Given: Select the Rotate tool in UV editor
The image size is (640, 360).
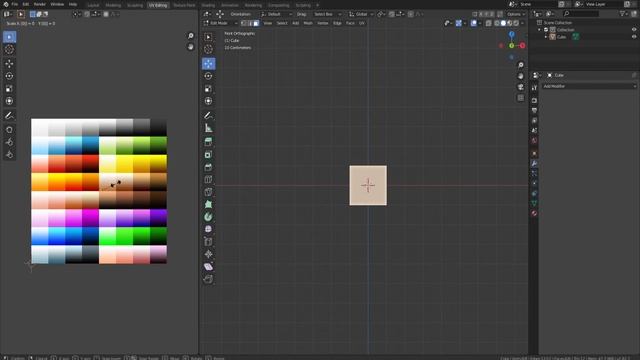Looking at the screenshot, I should tap(9, 76).
